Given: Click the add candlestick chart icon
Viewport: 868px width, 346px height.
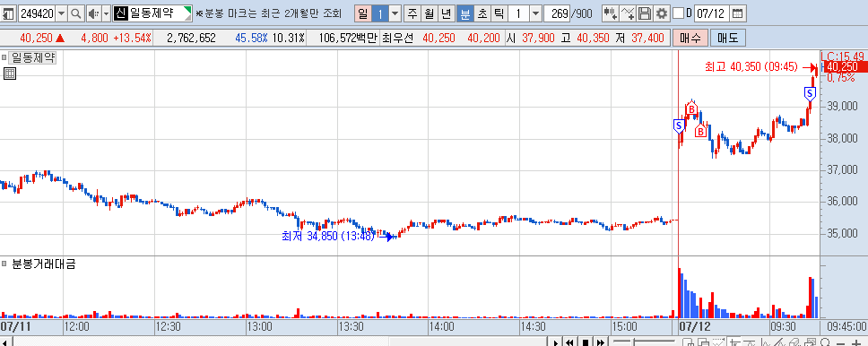Looking at the screenshot, I should tap(610, 13).
